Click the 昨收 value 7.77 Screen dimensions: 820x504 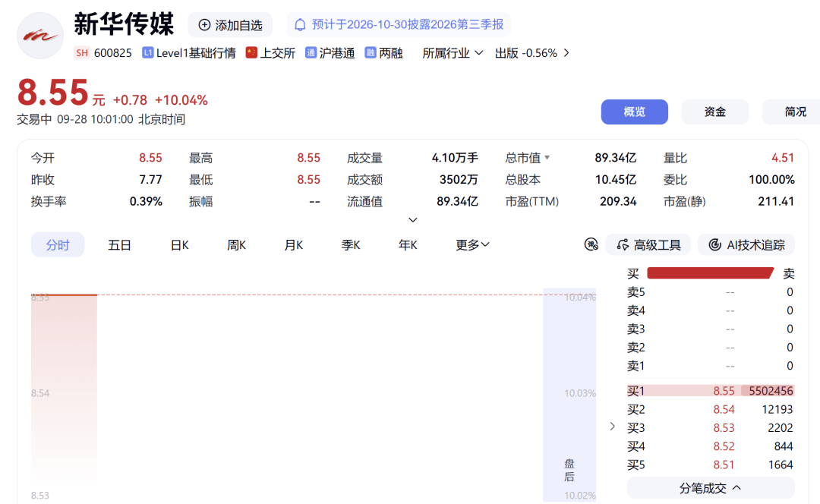click(x=150, y=179)
